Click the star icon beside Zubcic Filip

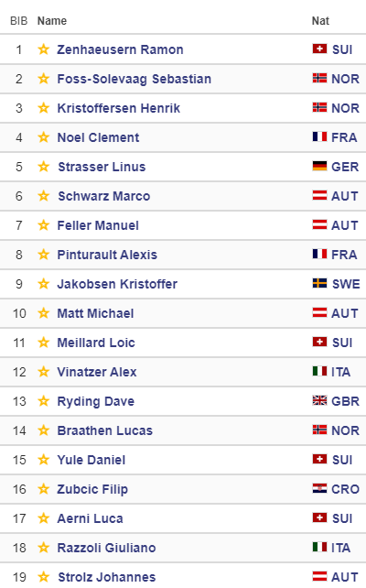[43, 488]
